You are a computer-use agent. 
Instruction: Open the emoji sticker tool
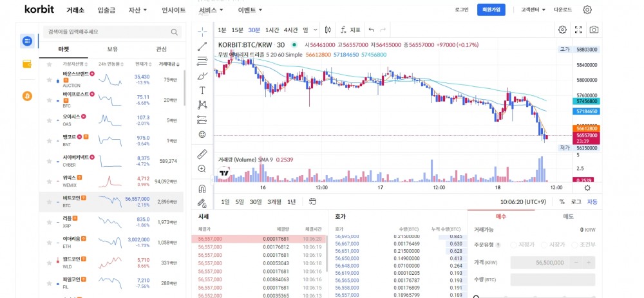pyautogui.click(x=202, y=135)
